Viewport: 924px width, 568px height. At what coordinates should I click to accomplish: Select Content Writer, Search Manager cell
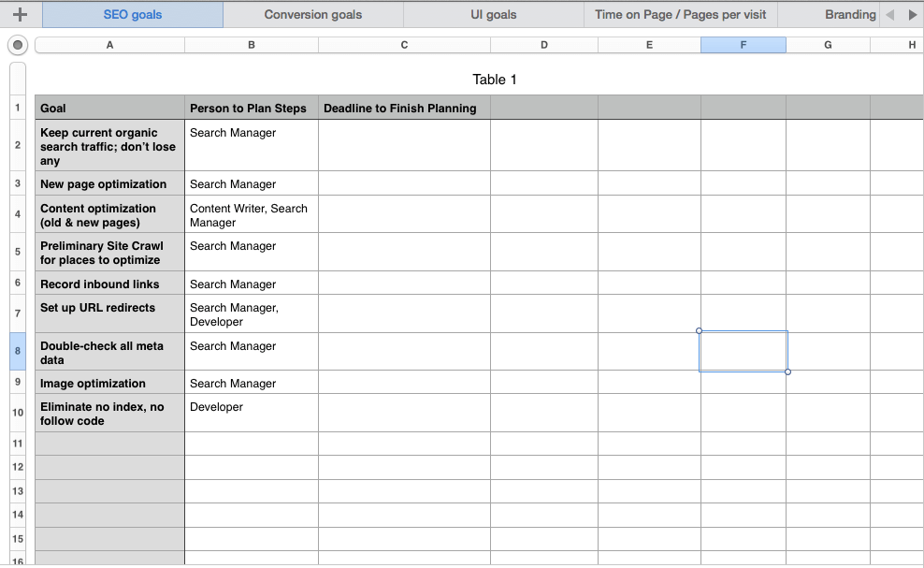click(x=252, y=214)
